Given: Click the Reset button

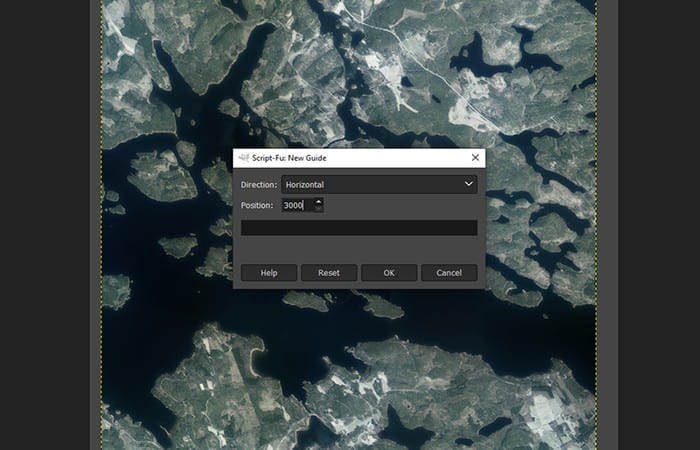Looking at the screenshot, I should [x=329, y=273].
